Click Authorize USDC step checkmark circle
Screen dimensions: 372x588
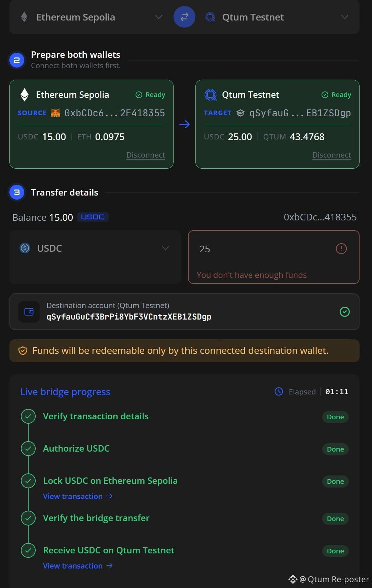tap(28, 449)
